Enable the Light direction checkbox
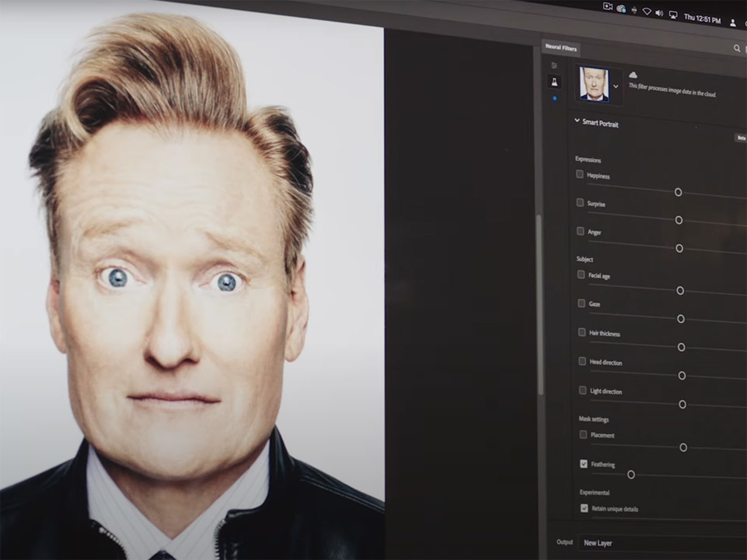Image resolution: width=747 pixels, height=560 pixels. click(583, 390)
